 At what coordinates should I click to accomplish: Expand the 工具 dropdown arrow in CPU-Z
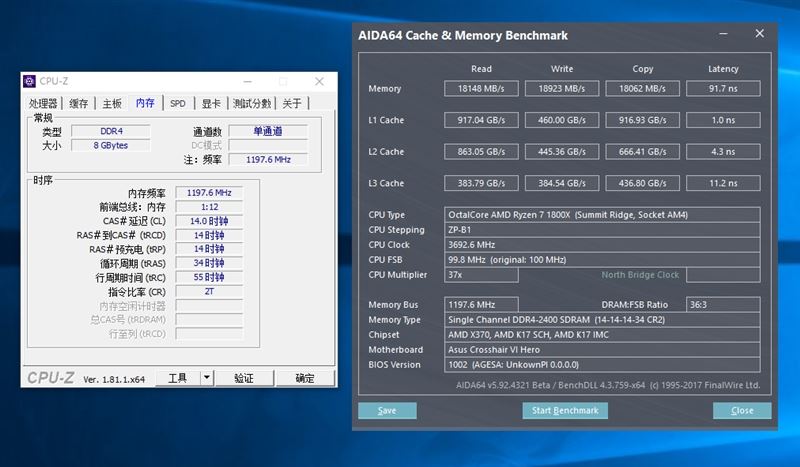(x=207, y=378)
